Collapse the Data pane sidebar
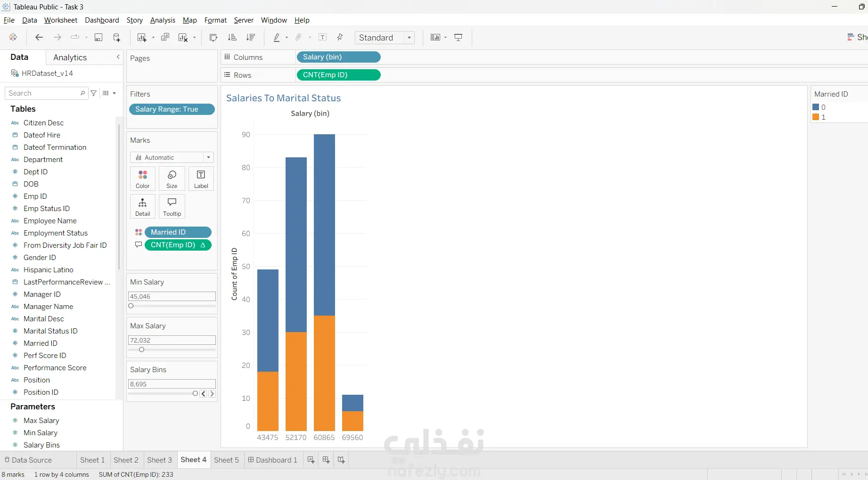Image resolution: width=868 pixels, height=480 pixels. [118, 57]
